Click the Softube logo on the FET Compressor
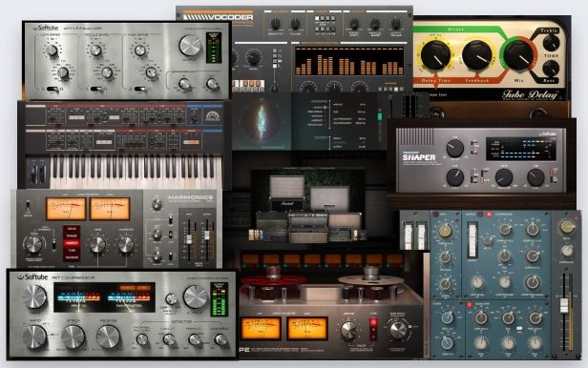 click(x=32, y=277)
